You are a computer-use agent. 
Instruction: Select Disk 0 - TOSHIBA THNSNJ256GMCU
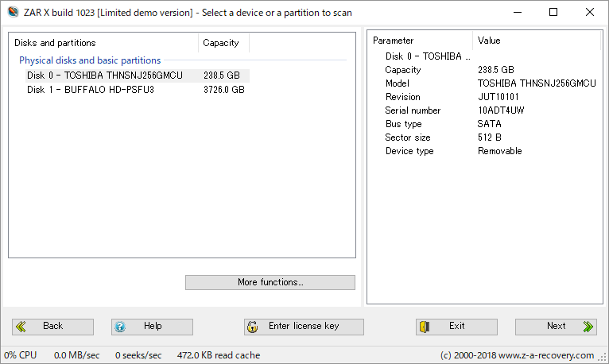(x=105, y=76)
